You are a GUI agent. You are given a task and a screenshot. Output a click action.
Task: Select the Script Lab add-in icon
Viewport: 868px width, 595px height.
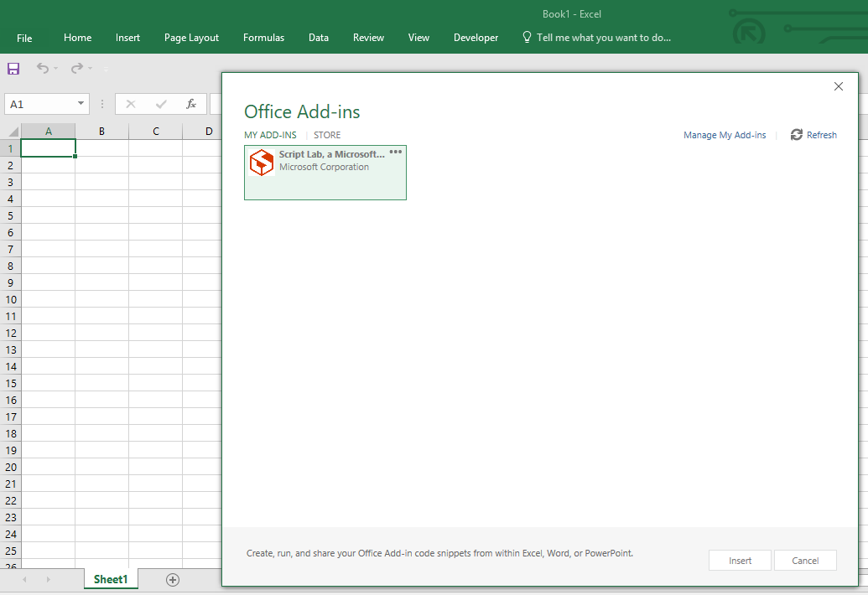click(x=261, y=162)
